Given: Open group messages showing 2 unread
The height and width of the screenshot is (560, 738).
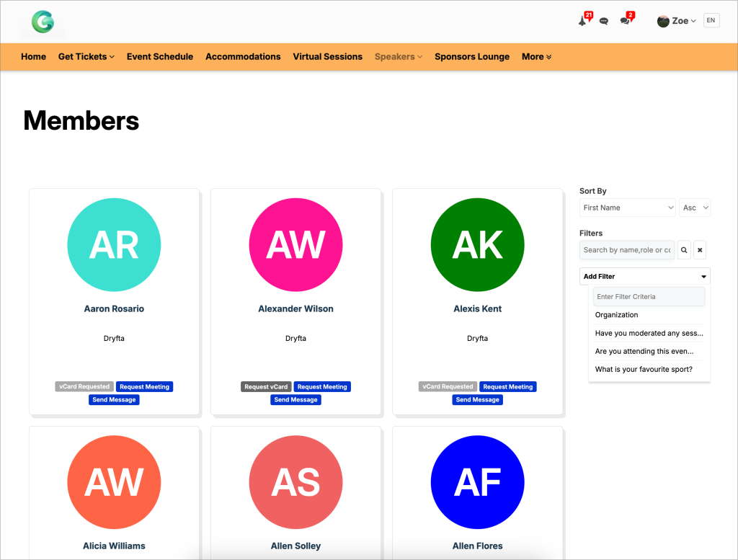Looking at the screenshot, I should (626, 20).
